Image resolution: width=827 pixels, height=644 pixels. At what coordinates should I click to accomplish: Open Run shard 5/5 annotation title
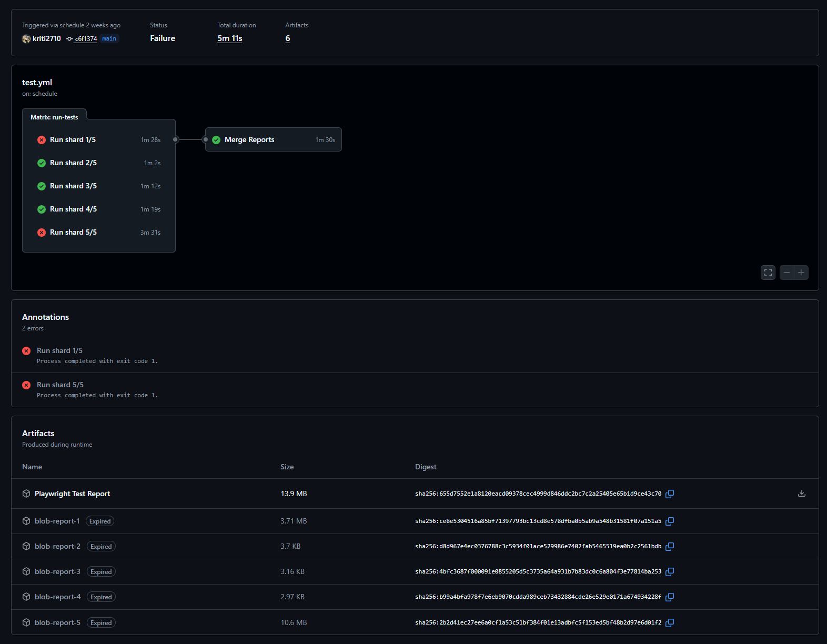pos(60,385)
